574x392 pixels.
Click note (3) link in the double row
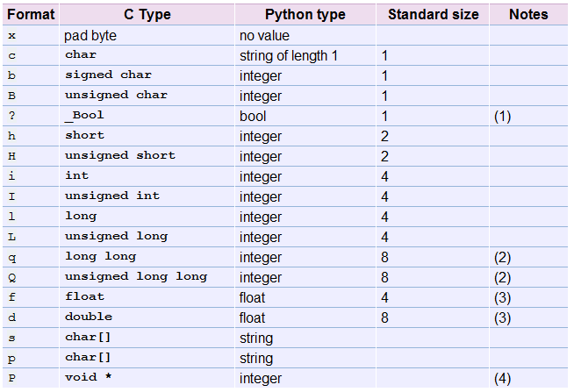pos(502,317)
